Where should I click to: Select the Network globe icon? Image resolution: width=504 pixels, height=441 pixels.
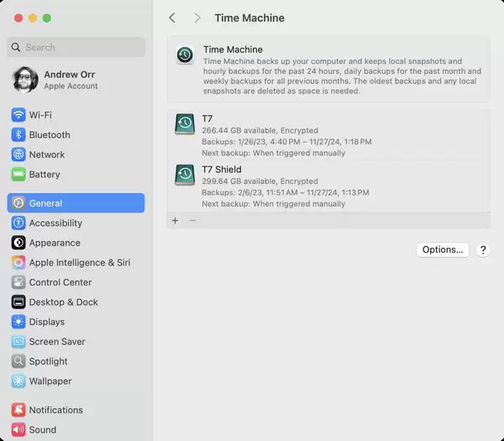coord(18,155)
